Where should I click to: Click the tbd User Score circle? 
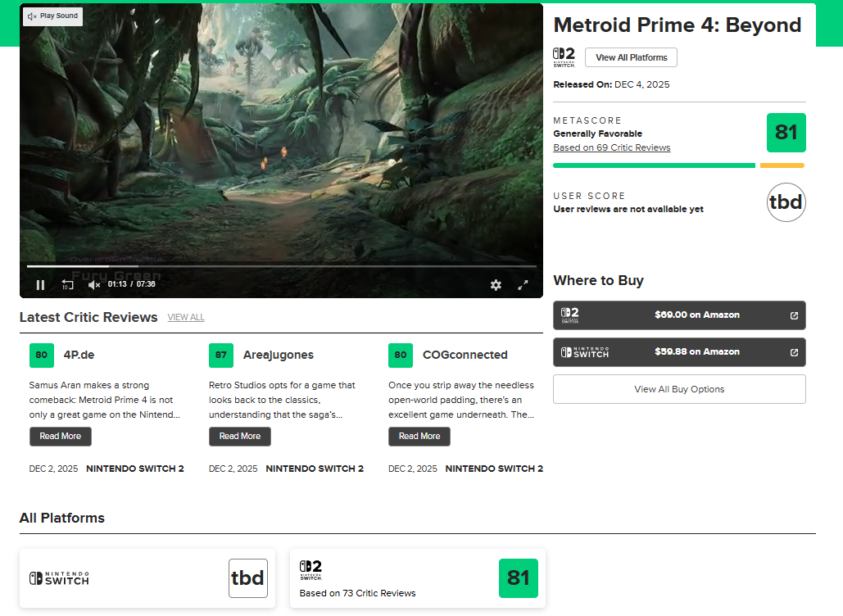(x=786, y=202)
